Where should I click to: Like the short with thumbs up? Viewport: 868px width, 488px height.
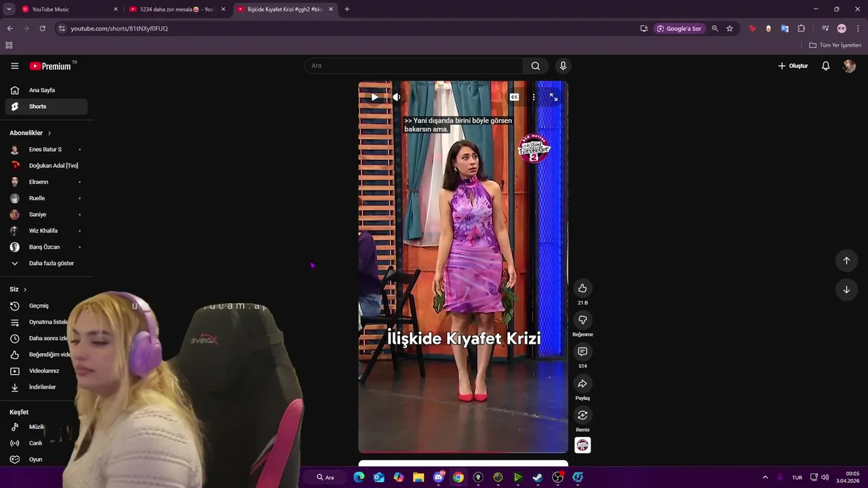pyautogui.click(x=583, y=289)
